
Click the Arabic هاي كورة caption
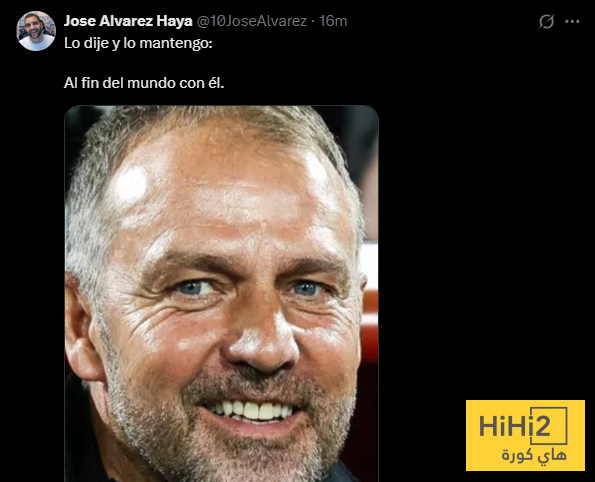535,455
